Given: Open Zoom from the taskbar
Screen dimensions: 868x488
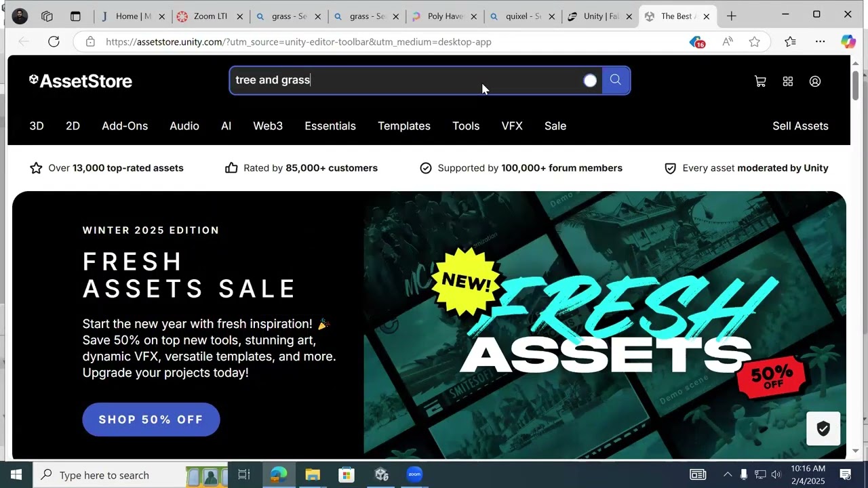Looking at the screenshot, I should point(415,475).
